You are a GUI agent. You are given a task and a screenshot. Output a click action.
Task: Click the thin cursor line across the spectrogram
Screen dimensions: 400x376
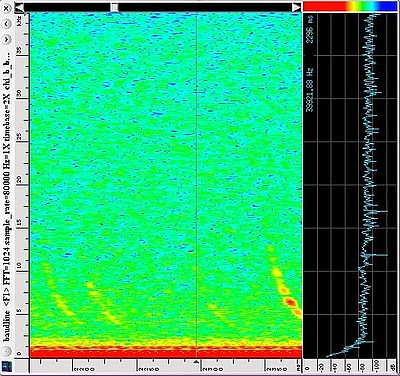click(197, 185)
